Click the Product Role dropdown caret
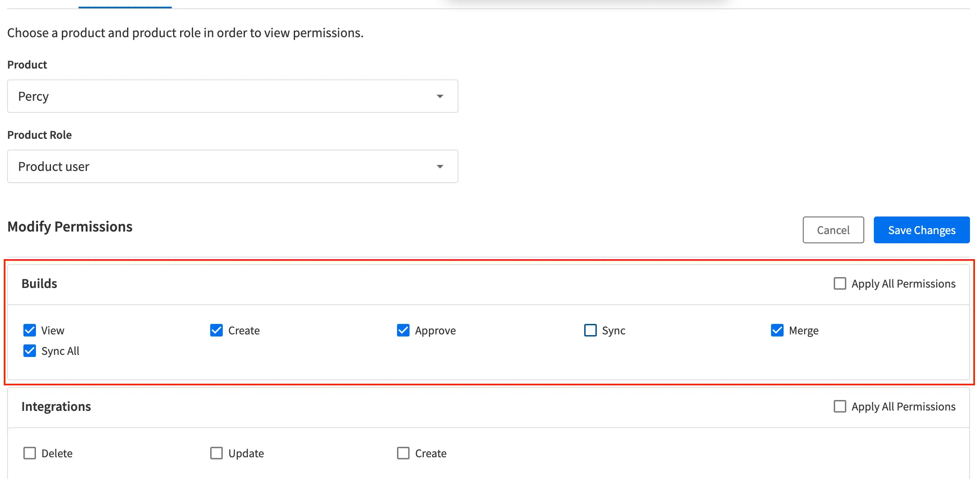 (x=440, y=167)
